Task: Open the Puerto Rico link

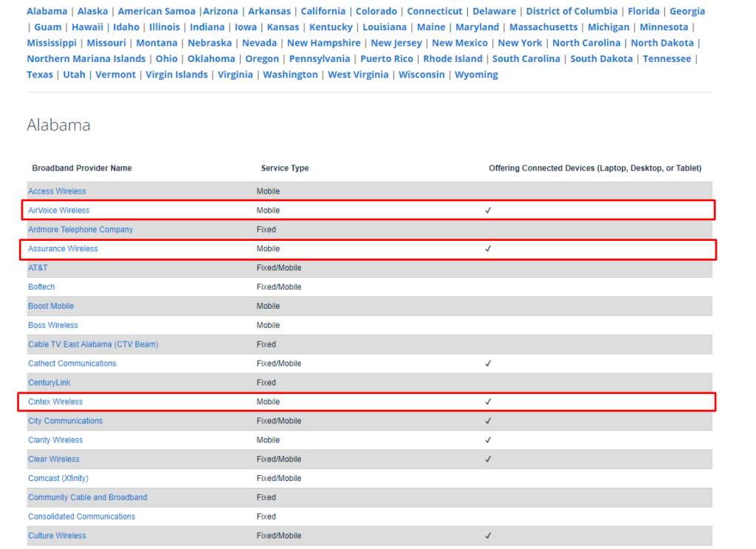Action: (x=387, y=59)
